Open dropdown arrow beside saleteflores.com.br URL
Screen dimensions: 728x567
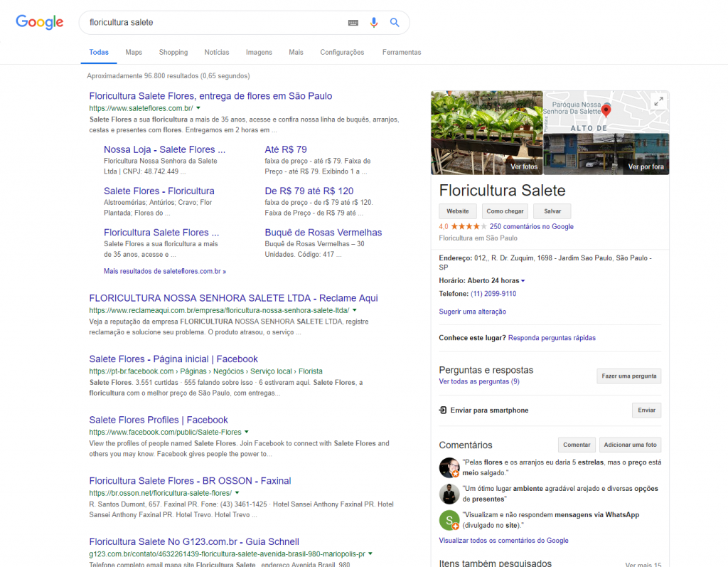coord(198,108)
